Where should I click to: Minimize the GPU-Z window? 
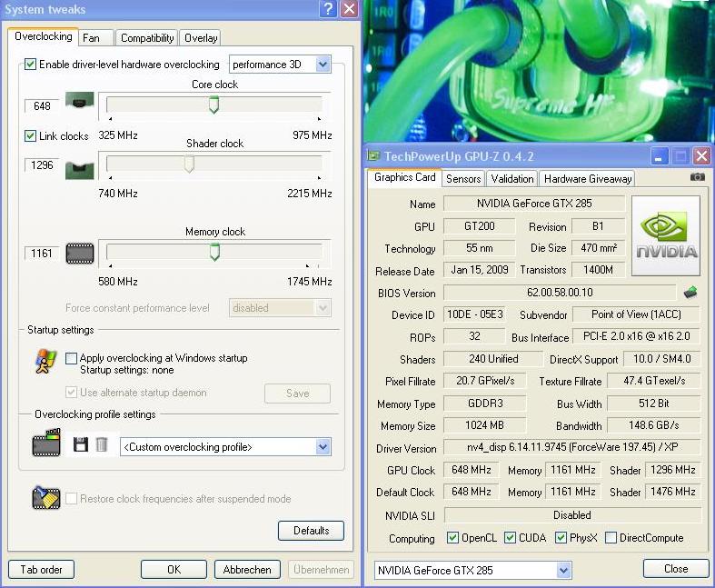pos(658,156)
